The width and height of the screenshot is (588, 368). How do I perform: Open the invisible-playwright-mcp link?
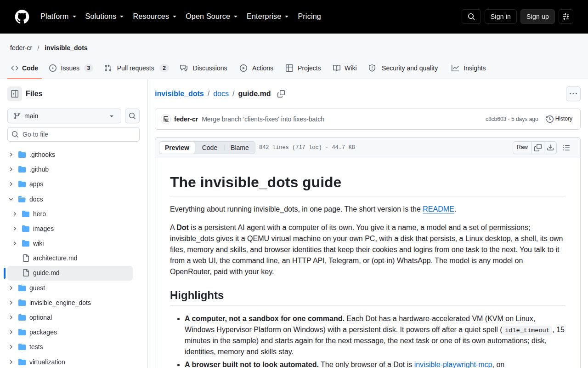pos(453,364)
